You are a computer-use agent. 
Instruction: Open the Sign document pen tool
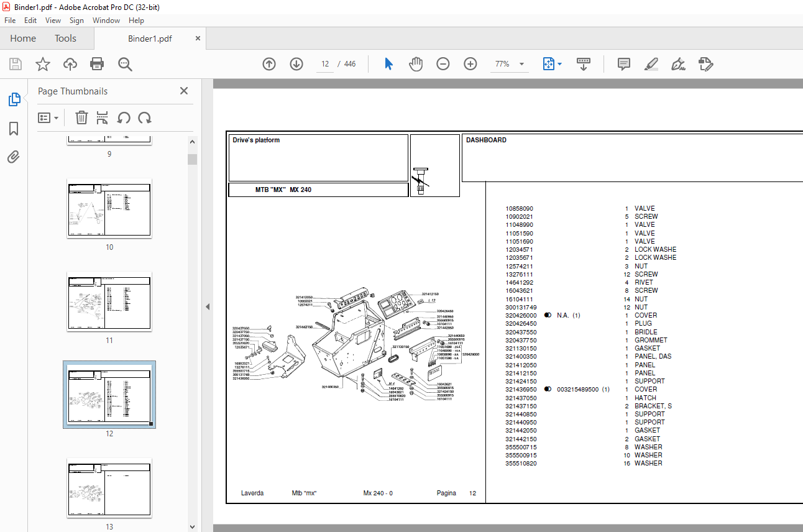tap(678, 64)
